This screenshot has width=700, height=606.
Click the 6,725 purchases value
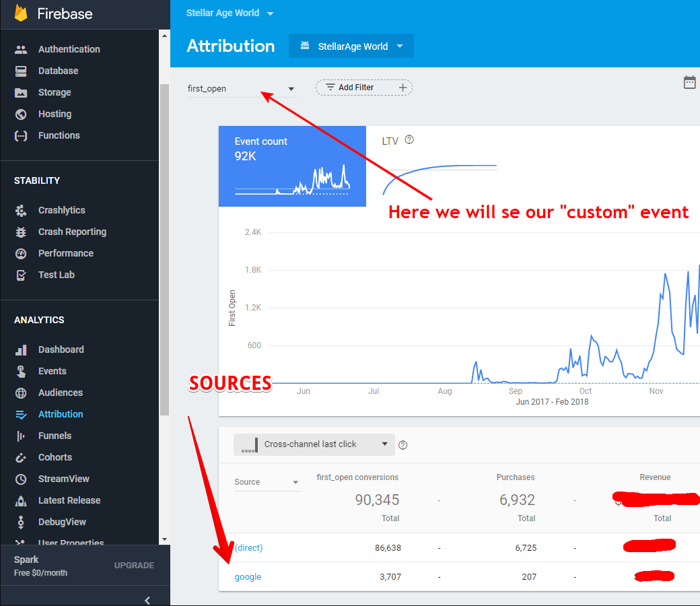[526, 548]
